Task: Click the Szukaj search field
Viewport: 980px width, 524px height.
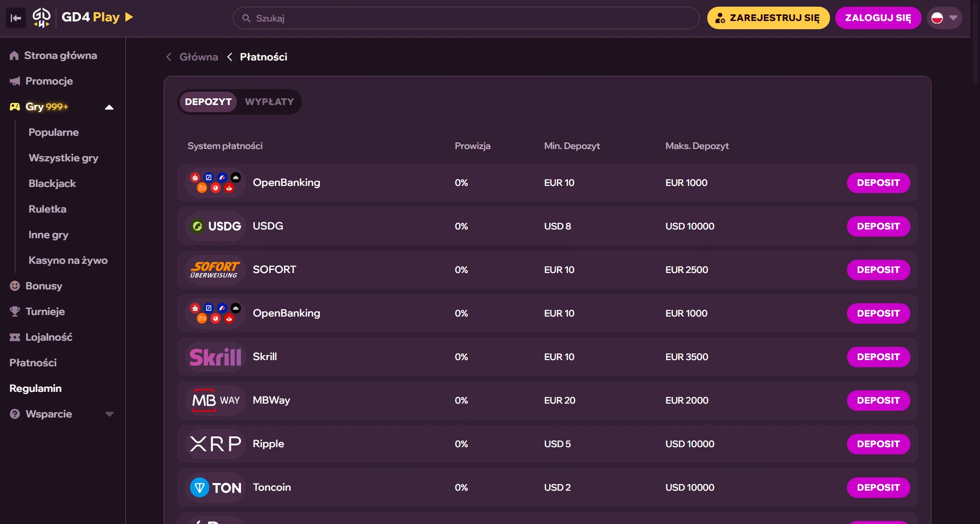Action: click(x=466, y=18)
